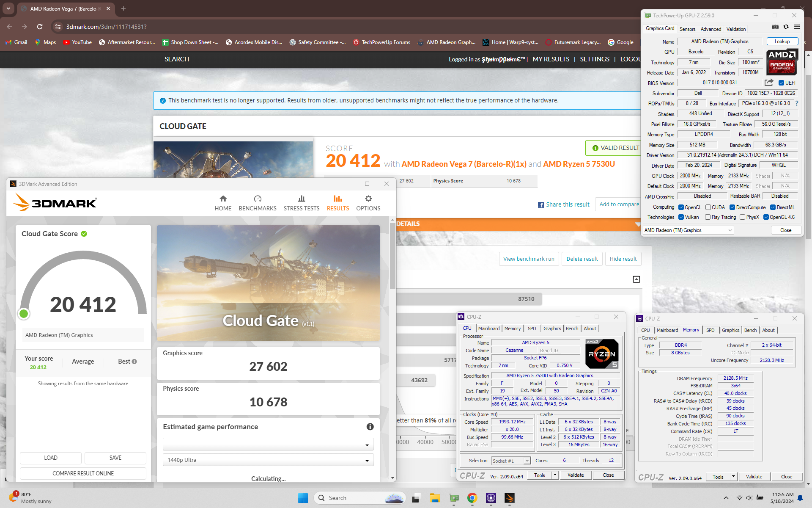The height and width of the screenshot is (508, 812).
Task: Click the Delete result button
Action: pyautogui.click(x=582, y=259)
